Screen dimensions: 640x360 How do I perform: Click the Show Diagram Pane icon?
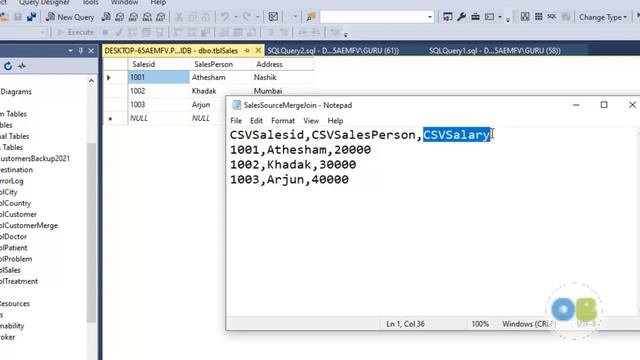pos(525,17)
